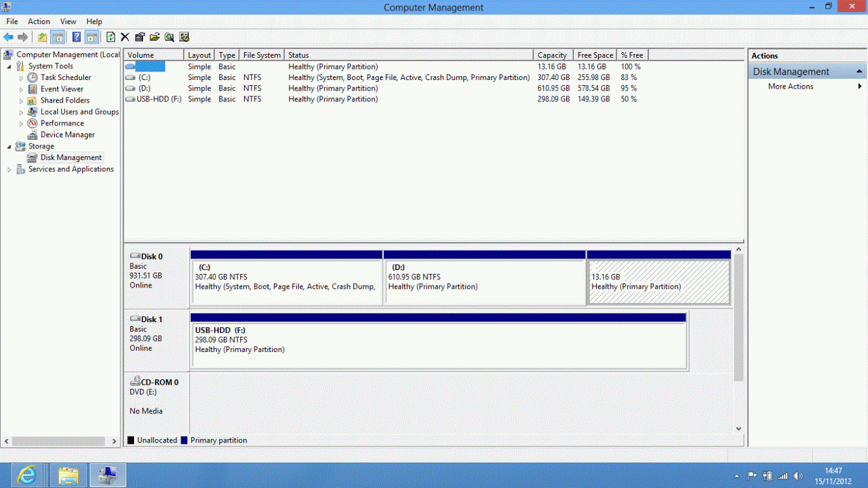The width and height of the screenshot is (868, 488).
Task: Toggle the Show/Hide Console Tree icon
Action: click(57, 37)
